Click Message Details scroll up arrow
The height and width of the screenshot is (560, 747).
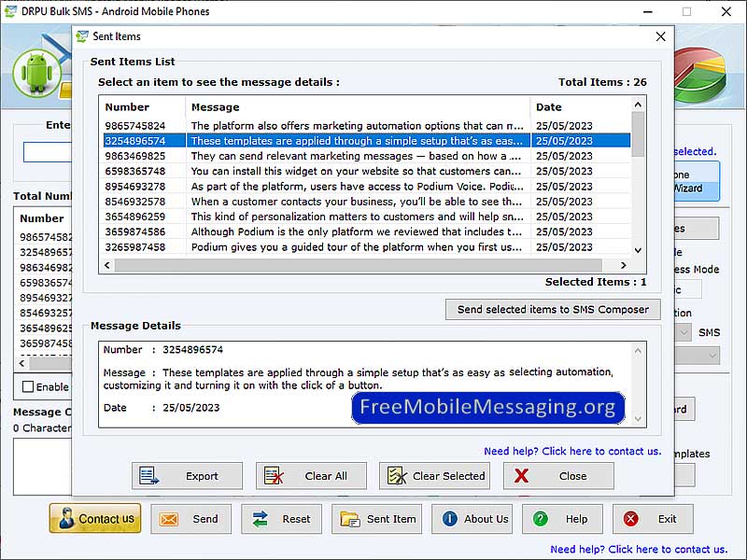click(638, 351)
